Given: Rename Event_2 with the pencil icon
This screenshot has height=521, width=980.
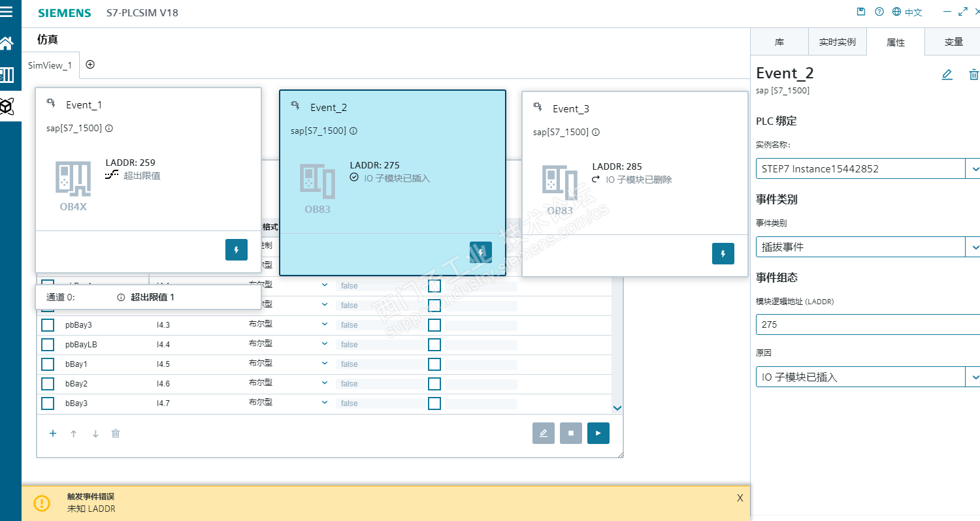Looking at the screenshot, I should [947, 74].
